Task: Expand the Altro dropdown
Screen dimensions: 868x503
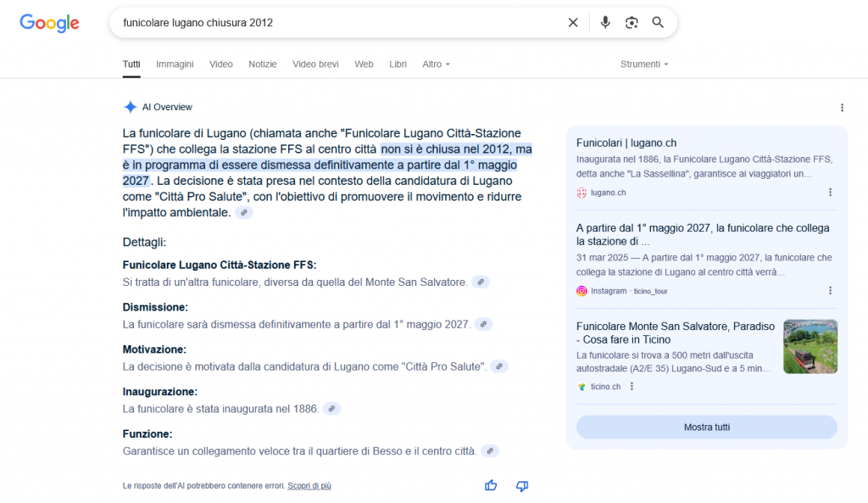Action: pos(437,64)
